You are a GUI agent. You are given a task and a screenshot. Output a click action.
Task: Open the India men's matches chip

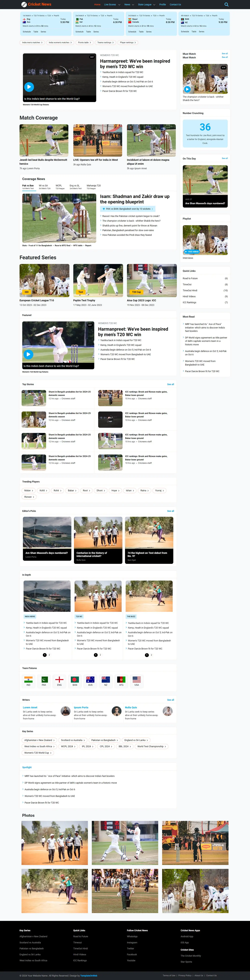tap(32, 43)
